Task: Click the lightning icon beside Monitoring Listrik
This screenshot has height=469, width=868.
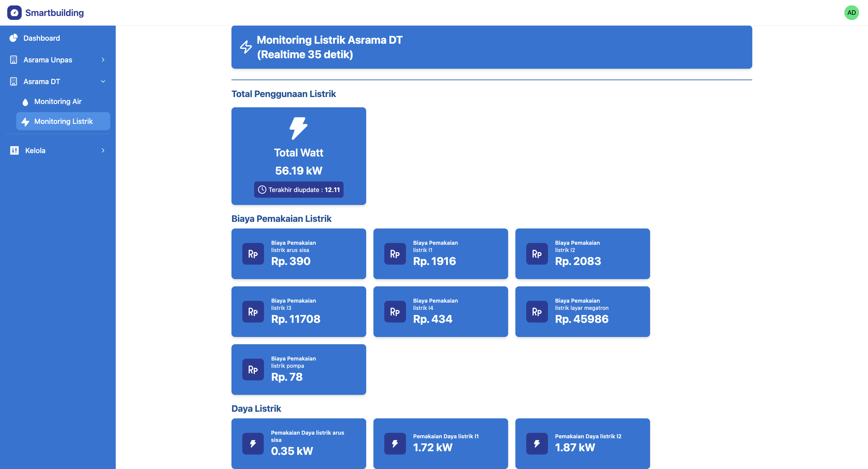Action: point(25,122)
